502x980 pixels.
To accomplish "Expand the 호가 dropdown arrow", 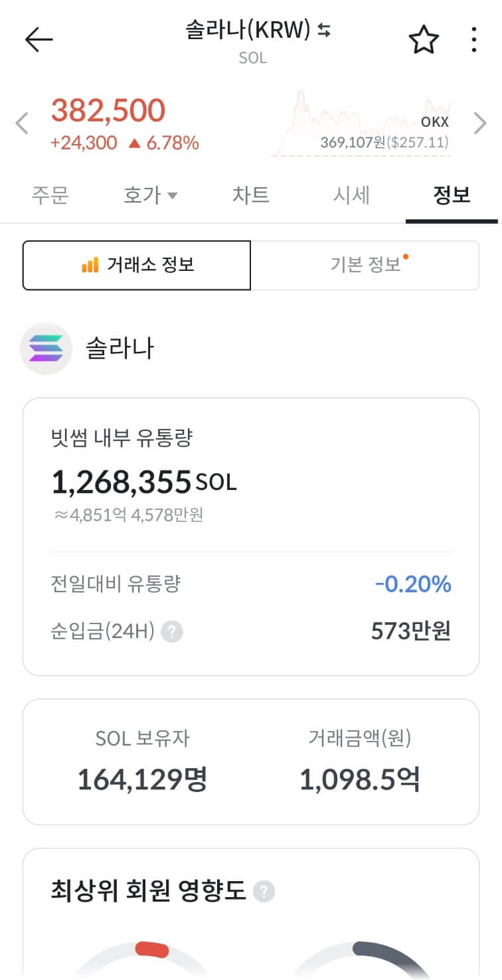I will (x=172, y=196).
